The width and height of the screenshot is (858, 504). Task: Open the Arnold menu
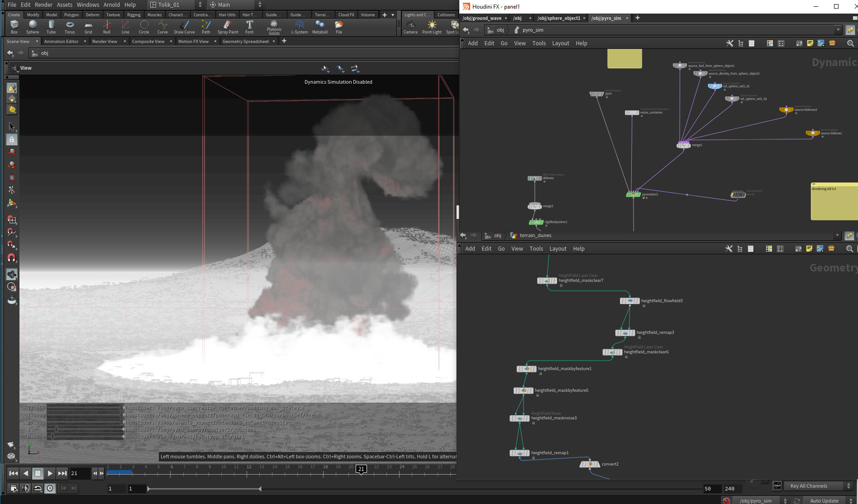tap(111, 5)
